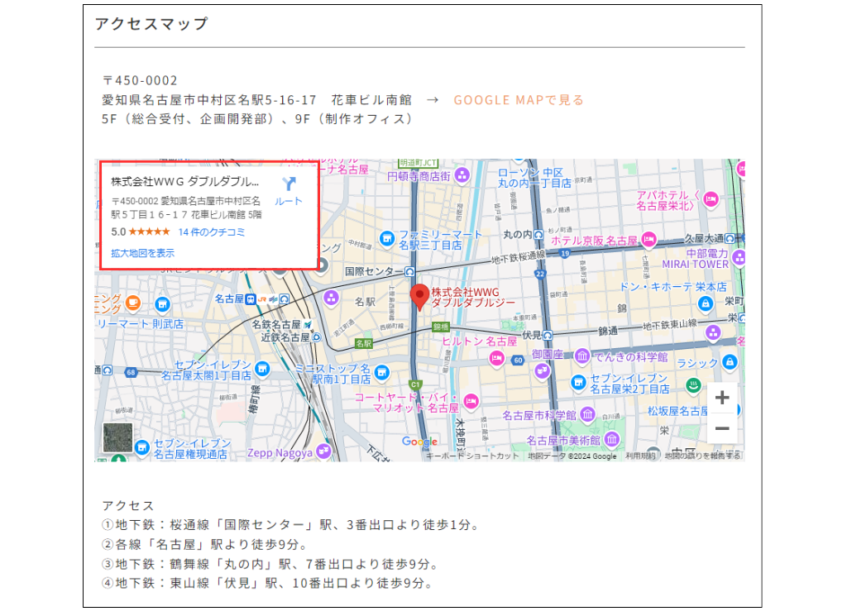Click the hotel icon for ヒルトン名古屋
This screenshot has width=847, height=616.
coord(495,357)
